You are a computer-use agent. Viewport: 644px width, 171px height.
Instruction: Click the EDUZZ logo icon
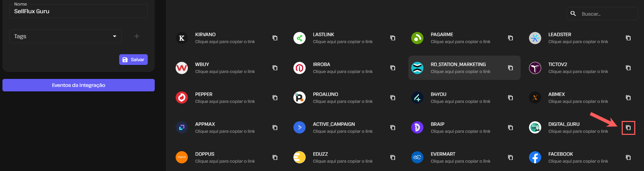click(x=299, y=157)
